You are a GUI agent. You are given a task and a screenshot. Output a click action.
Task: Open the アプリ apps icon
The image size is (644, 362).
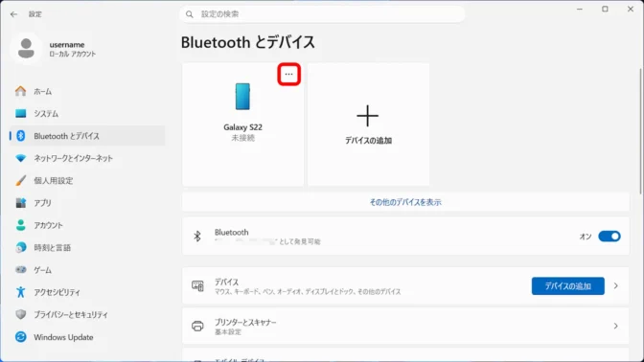[x=20, y=203]
